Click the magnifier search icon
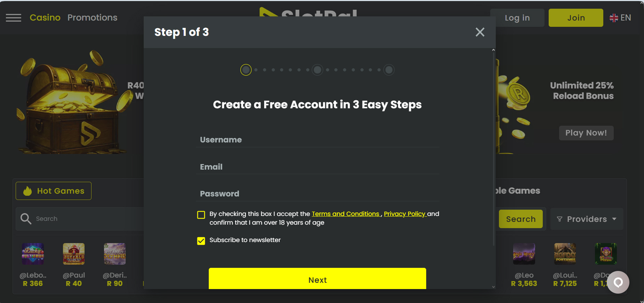This screenshot has height=303, width=644. pos(26,219)
